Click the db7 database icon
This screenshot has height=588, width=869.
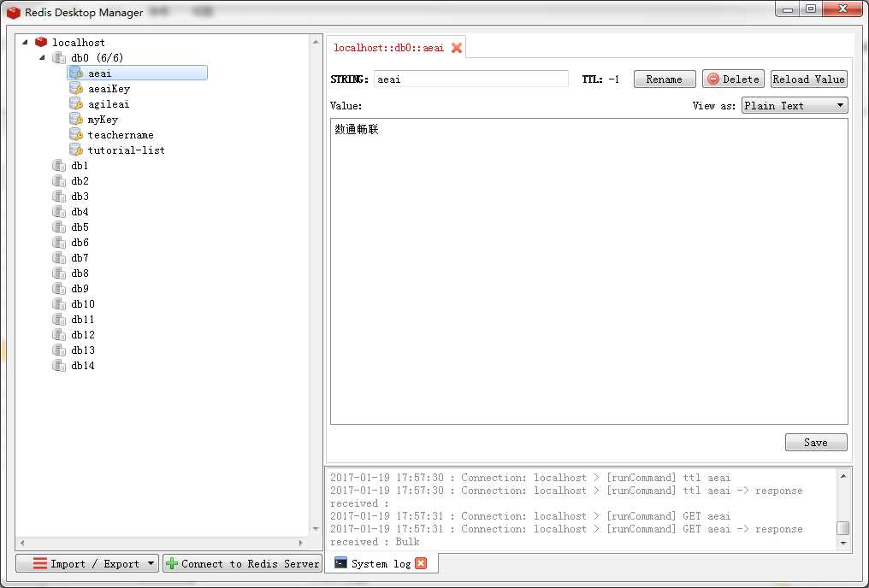59,258
